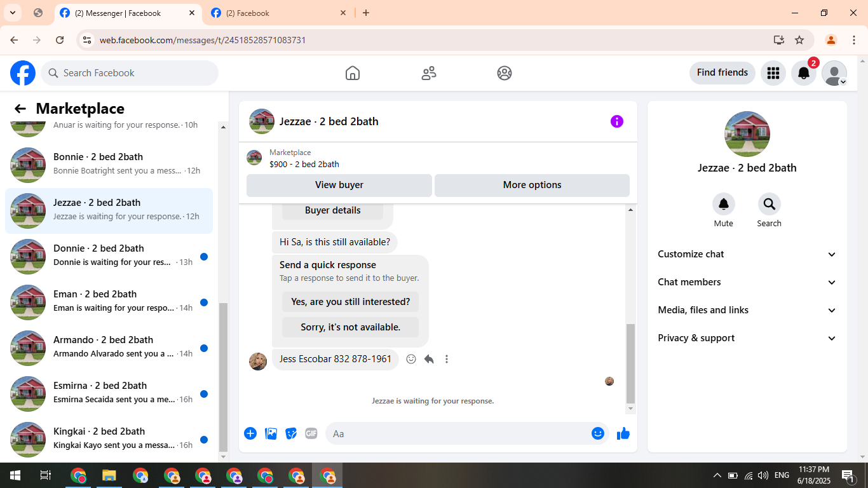Attach a photo file in composer
The width and height of the screenshot is (868, 488).
tap(271, 433)
